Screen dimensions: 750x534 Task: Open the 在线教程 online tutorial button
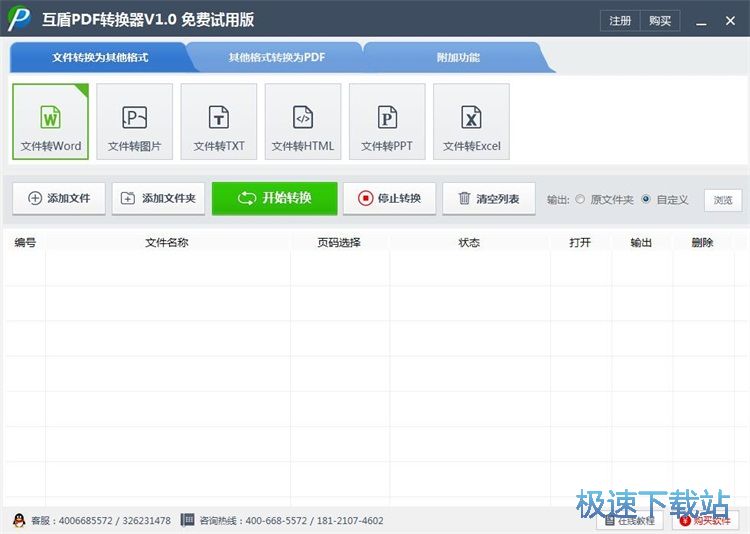629,521
